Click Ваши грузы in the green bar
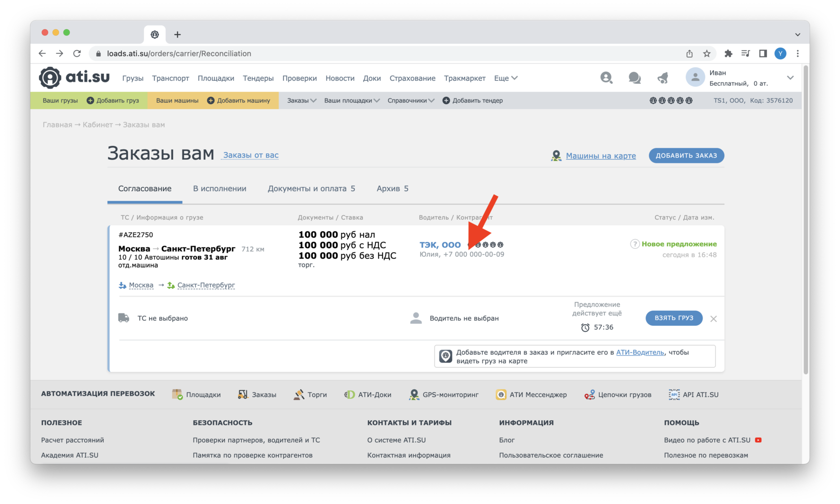This screenshot has height=504, width=840. click(60, 100)
